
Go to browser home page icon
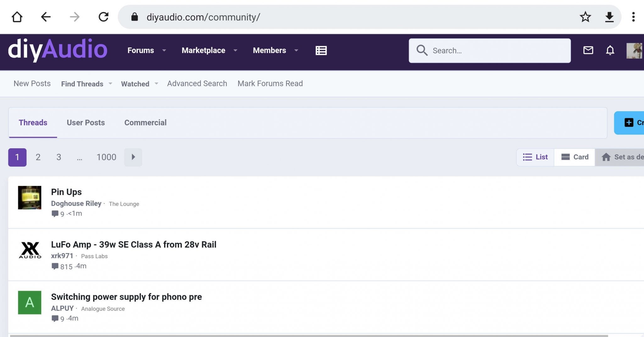click(x=17, y=17)
